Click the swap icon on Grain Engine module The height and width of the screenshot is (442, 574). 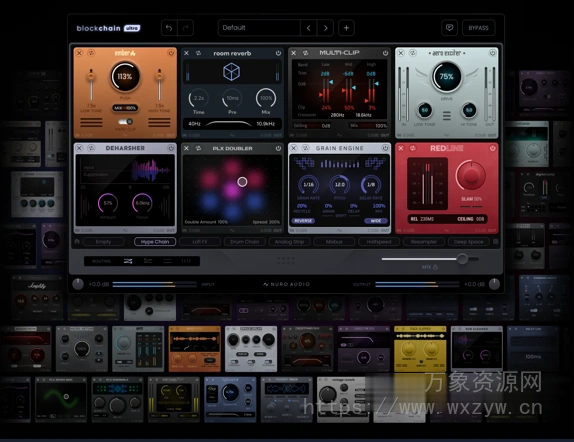305,148
